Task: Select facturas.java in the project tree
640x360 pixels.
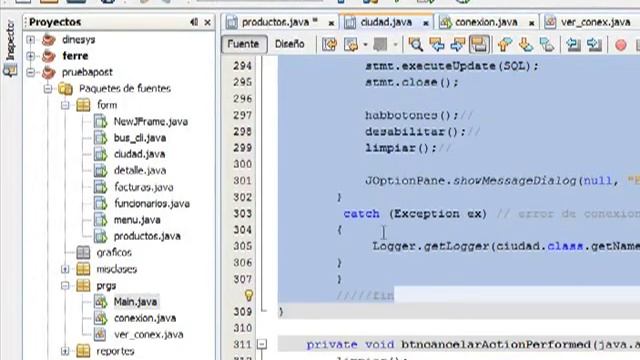Action: click(143, 187)
